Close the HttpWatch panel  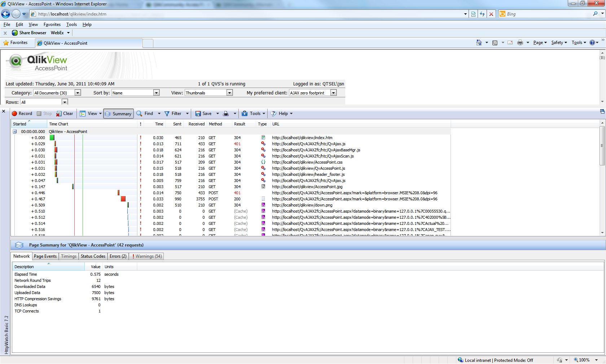[4, 111]
